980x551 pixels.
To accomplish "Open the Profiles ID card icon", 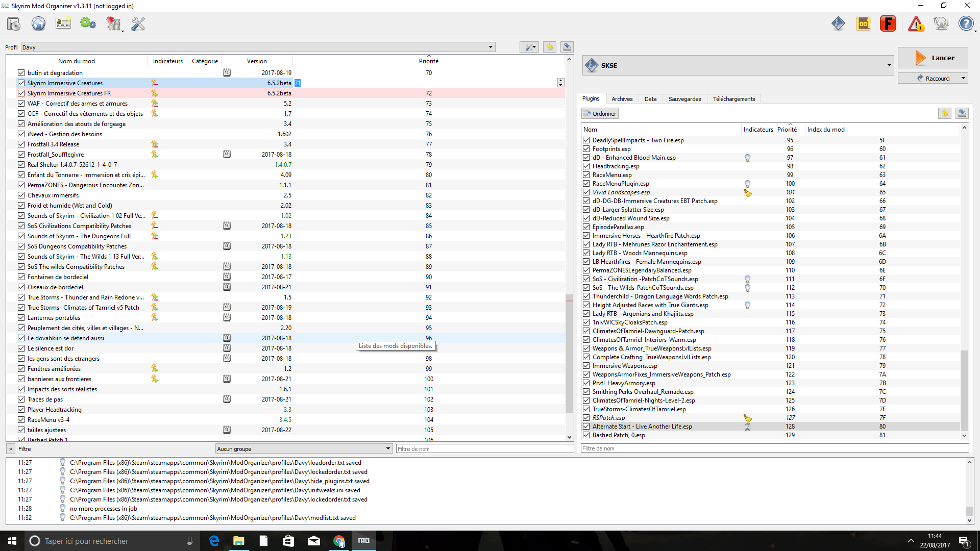I will point(63,23).
